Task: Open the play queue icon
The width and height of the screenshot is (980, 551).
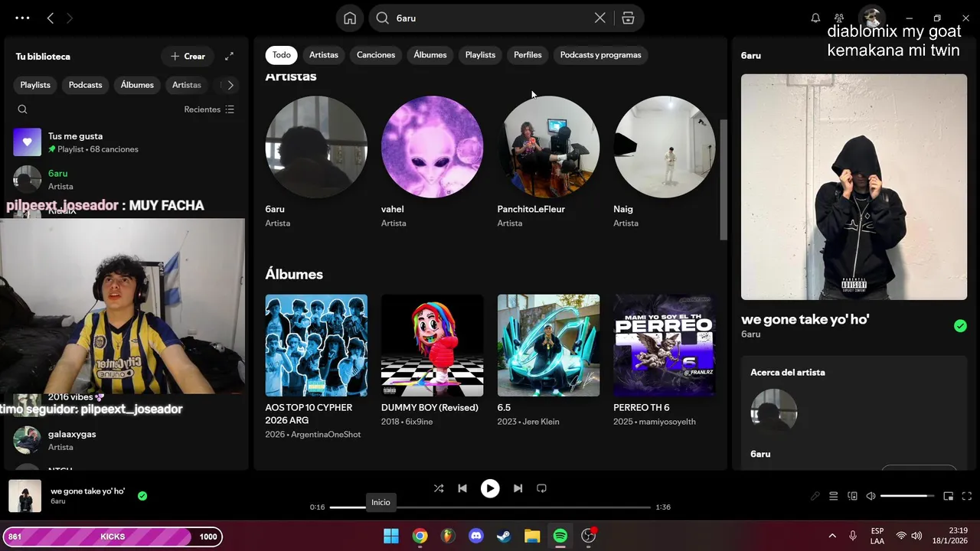Action: coord(834,496)
